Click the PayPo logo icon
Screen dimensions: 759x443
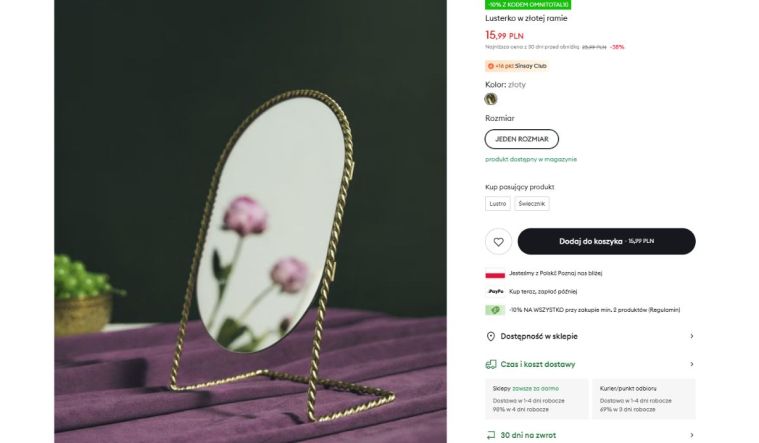point(496,291)
